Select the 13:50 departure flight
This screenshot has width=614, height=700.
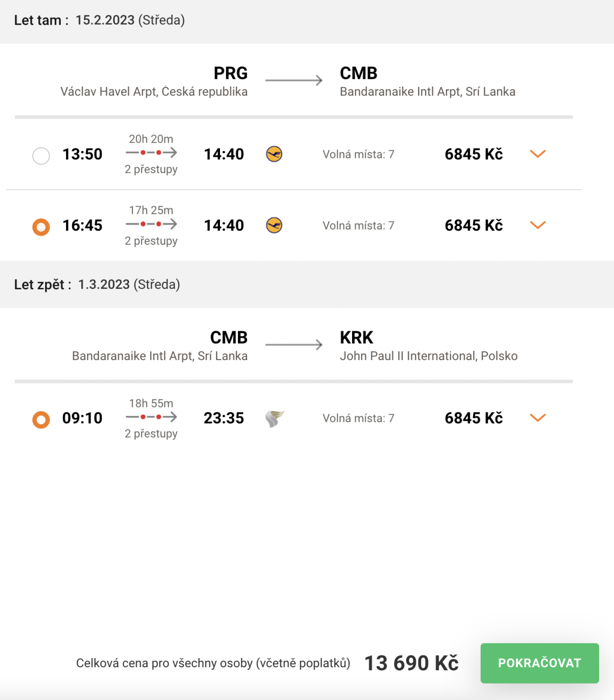tap(41, 155)
